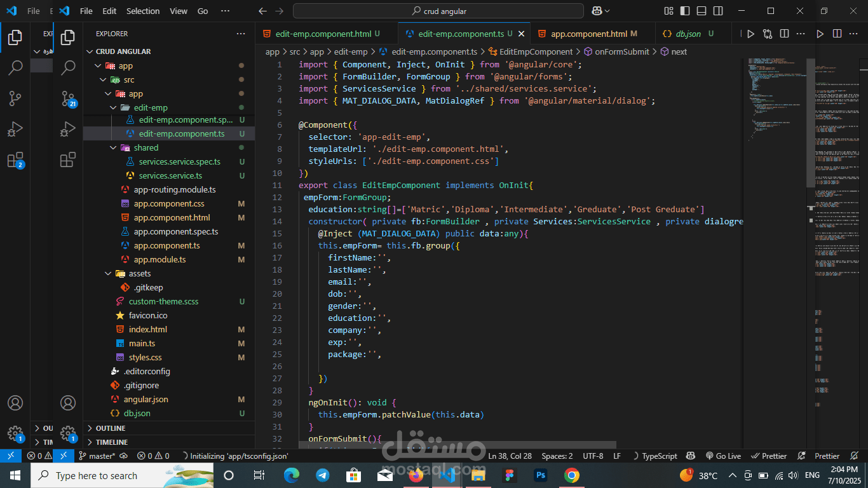Expand the OUTLINE section in front window
868x488 pixels.
click(x=168, y=428)
